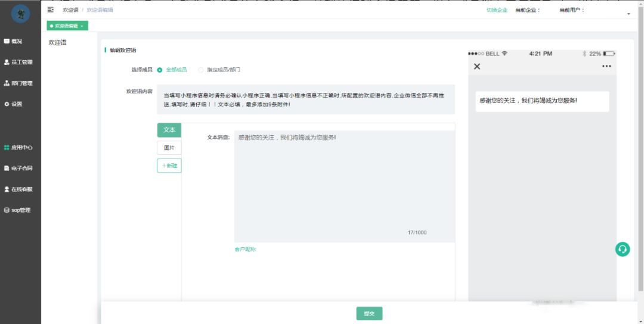Open 在线客服 in the sidebar
Image resolution: width=644 pixels, height=324 pixels.
(21, 189)
